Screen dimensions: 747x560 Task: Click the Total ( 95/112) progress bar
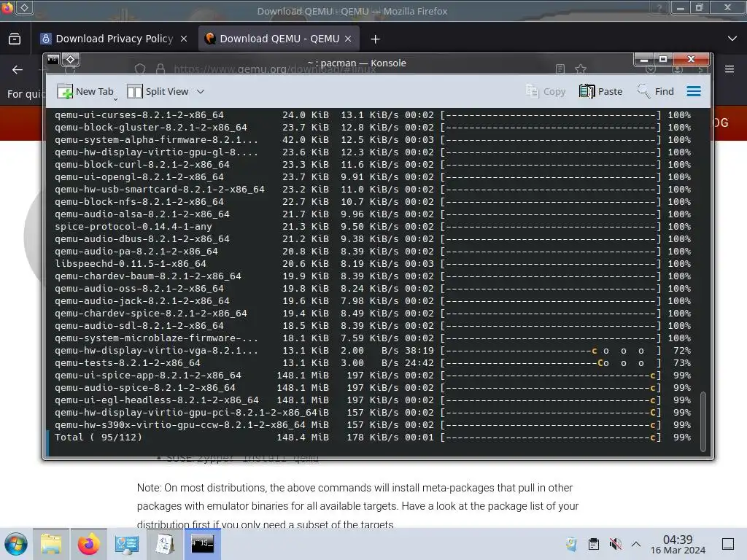click(551, 437)
